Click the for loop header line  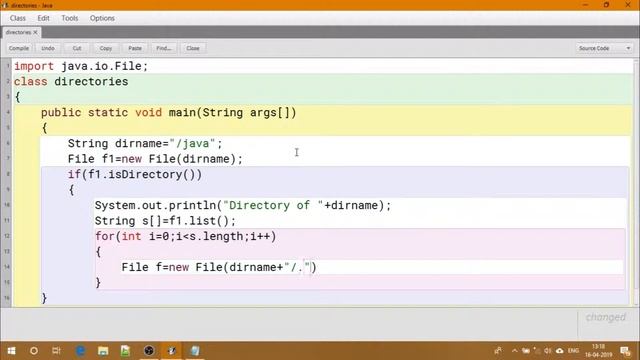tap(186, 236)
